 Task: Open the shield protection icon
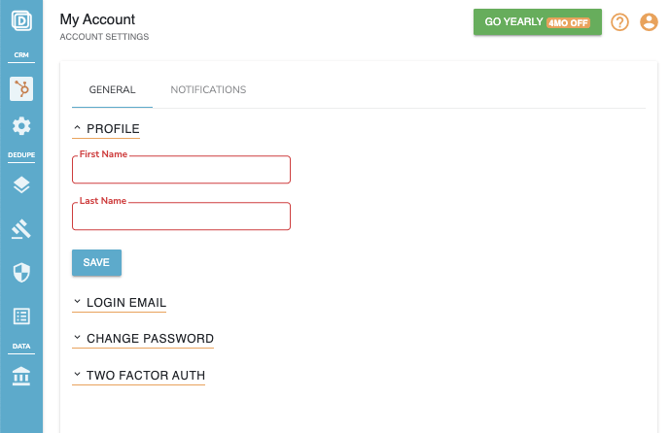click(21, 272)
